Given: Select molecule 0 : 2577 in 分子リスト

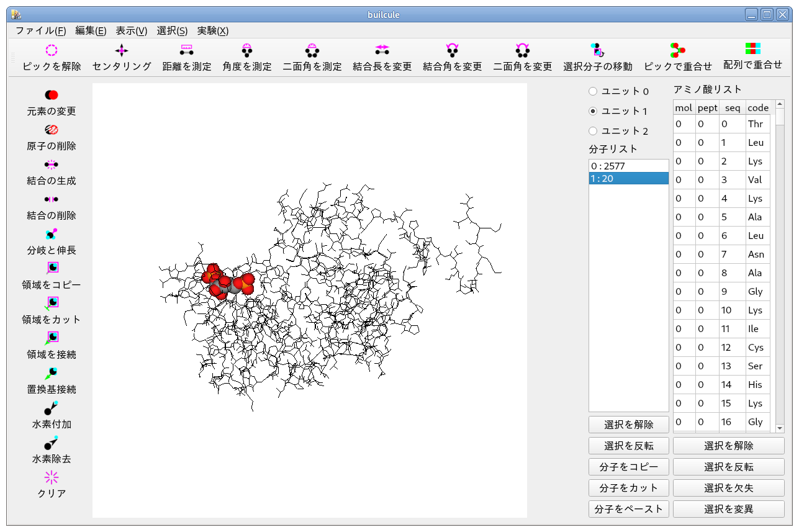Looking at the screenshot, I should tap(628, 166).
